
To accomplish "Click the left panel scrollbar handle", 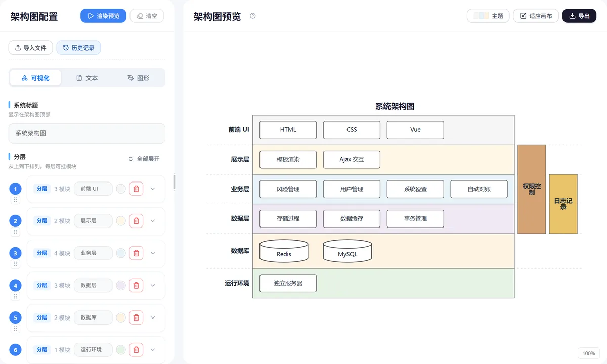I will [x=175, y=182].
